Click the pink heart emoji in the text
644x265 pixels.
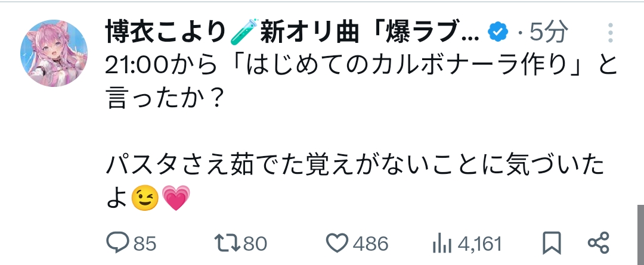tap(175, 198)
